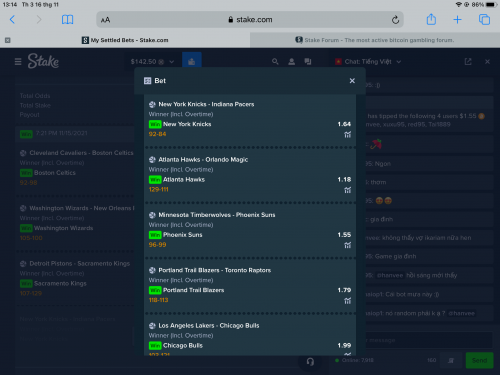Click the Online: 7,918 status text

coord(357,360)
